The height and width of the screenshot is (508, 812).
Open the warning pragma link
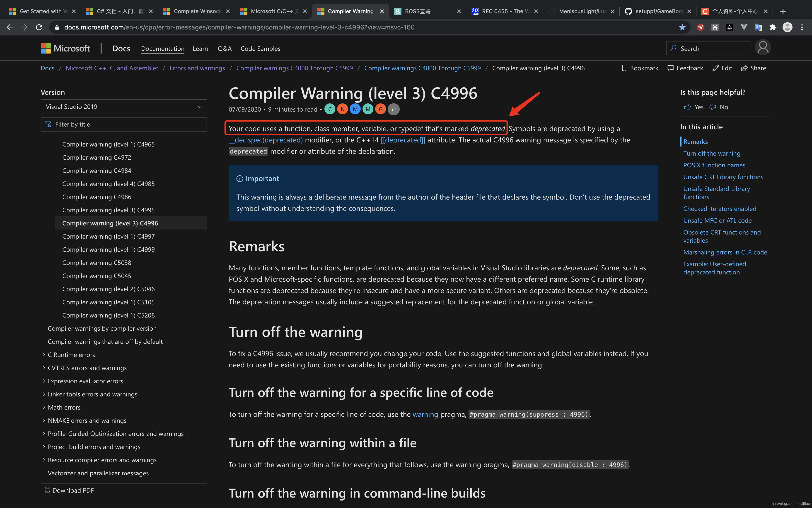pyautogui.click(x=425, y=414)
